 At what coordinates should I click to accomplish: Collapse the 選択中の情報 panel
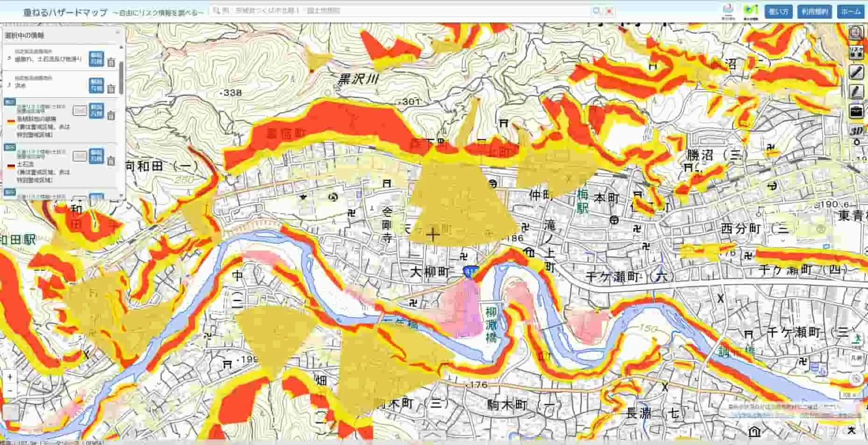(118, 31)
